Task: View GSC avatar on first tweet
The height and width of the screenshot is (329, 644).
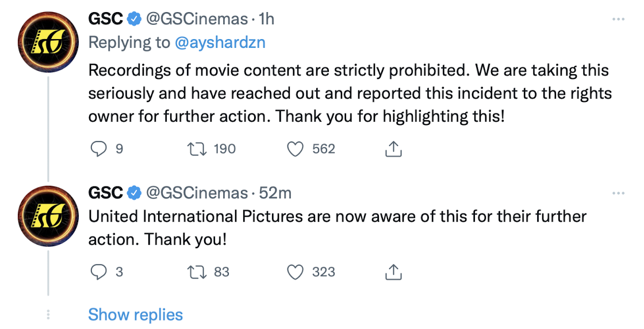Action: (x=48, y=42)
